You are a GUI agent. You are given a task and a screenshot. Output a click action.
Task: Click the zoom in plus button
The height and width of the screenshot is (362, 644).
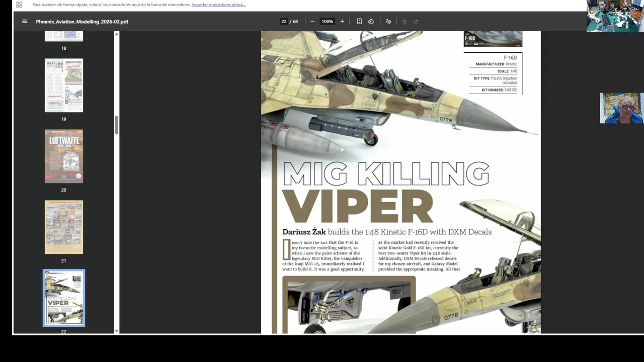pyautogui.click(x=342, y=22)
